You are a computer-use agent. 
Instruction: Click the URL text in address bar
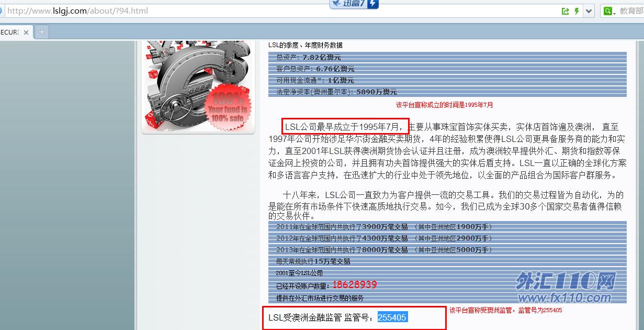coord(77,11)
